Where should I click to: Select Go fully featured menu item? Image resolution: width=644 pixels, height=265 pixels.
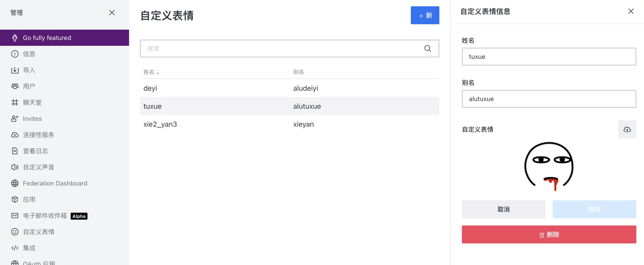[47, 38]
